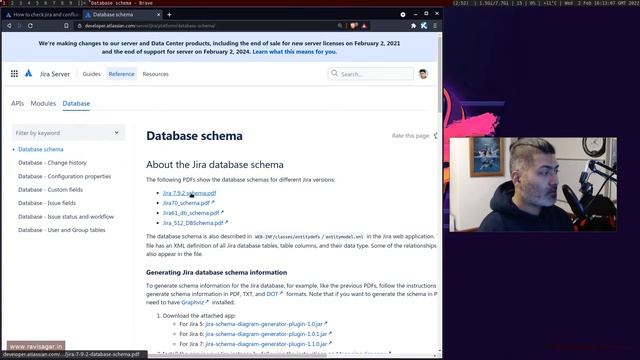Open Database schema sidebar item
This screenshot has width=640, height=360.
pyautogui.click(x=41, y=149)
